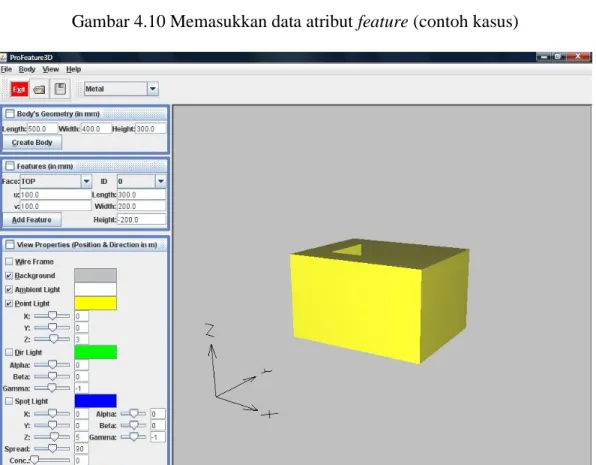Click the Spot Light Z slider
596x465 pixels.
pos(52,437)
